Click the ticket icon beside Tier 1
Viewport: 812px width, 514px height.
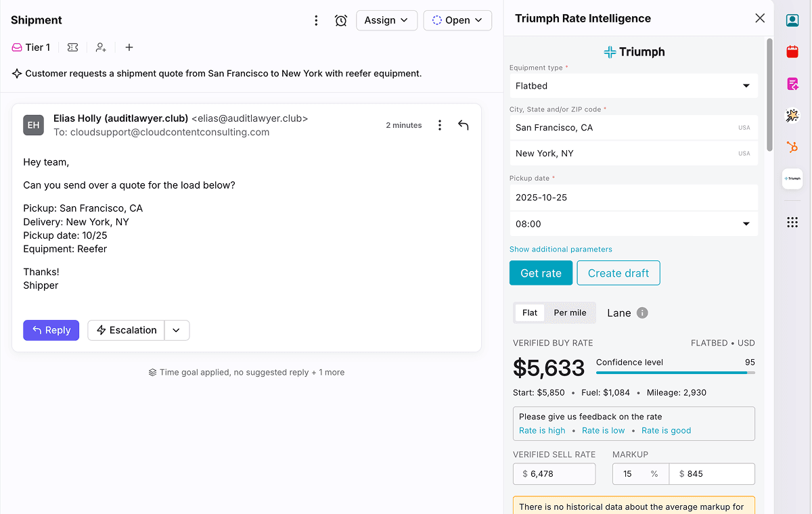(72, 47)
